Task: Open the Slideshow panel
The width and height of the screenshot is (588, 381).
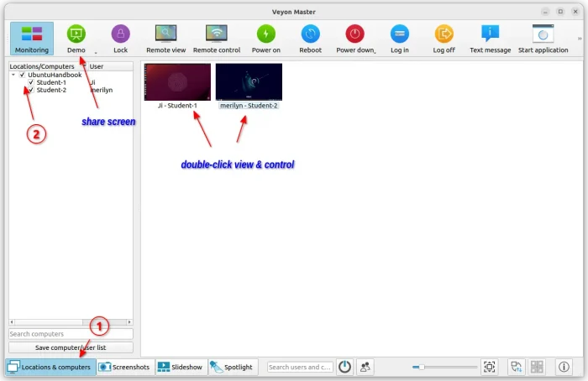Action: pos(180,367)
